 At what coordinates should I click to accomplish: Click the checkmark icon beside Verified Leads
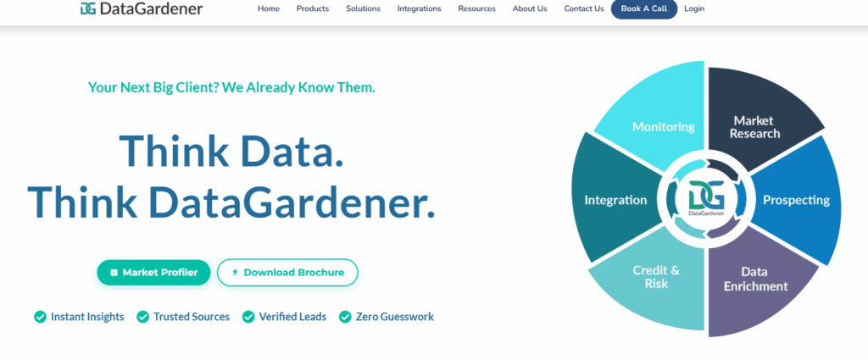point(248,317)
